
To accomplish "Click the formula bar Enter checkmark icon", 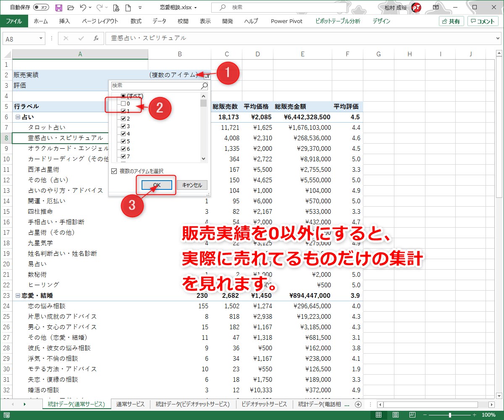I will coord(81,38).
